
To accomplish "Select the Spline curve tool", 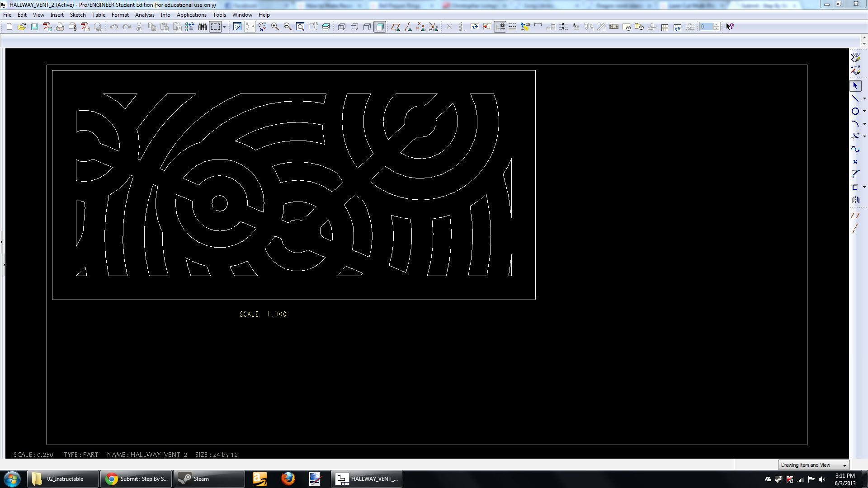I will click(x=855, y=149).
